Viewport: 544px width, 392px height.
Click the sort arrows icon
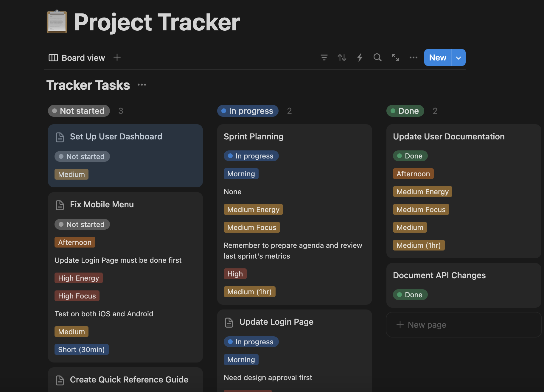(x=342, y=57)
